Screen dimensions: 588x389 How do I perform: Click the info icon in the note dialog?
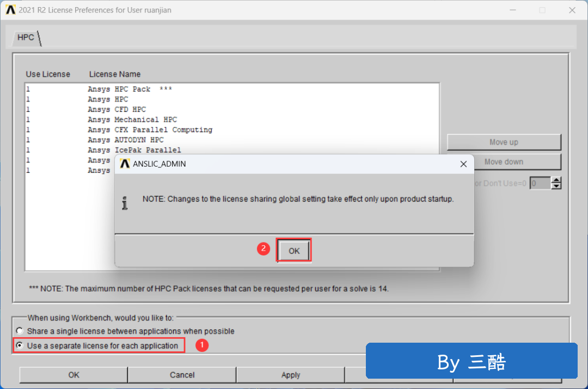pyautogui.click(x=125, y=203)
